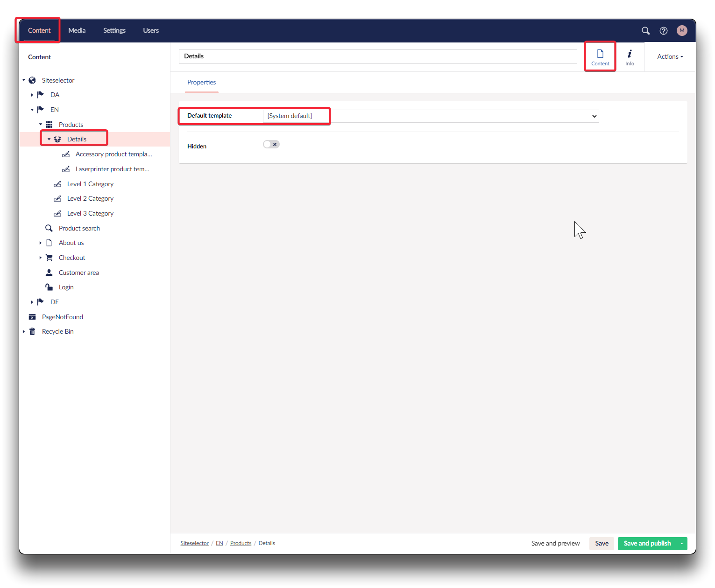Click the DE flag icon
This screenshot has height=588, width=715.
click(x=41, y=302)
